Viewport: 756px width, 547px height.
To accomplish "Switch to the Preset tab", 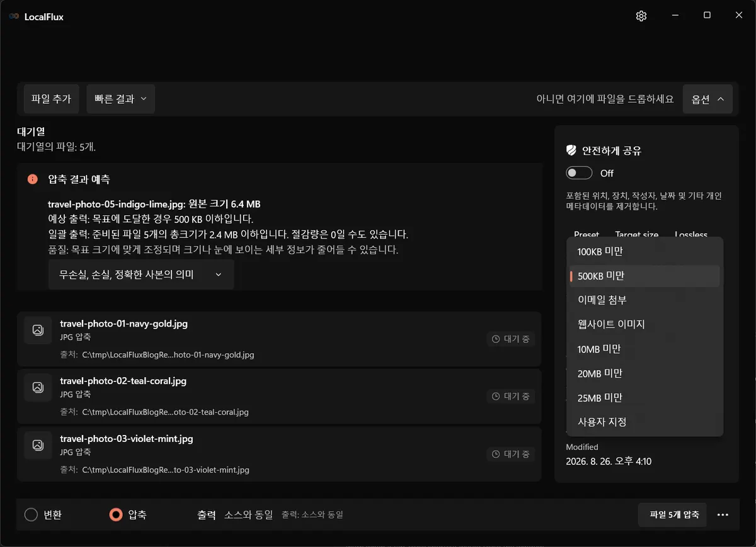I will 587,234.
